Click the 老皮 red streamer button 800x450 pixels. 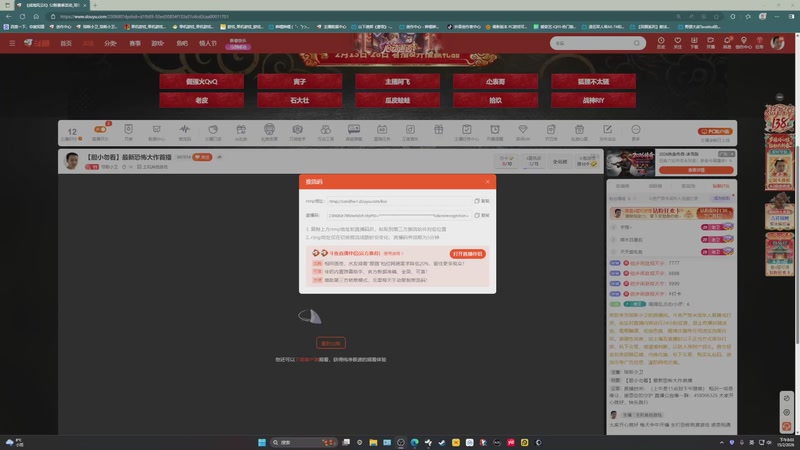[x=202, y=101]
